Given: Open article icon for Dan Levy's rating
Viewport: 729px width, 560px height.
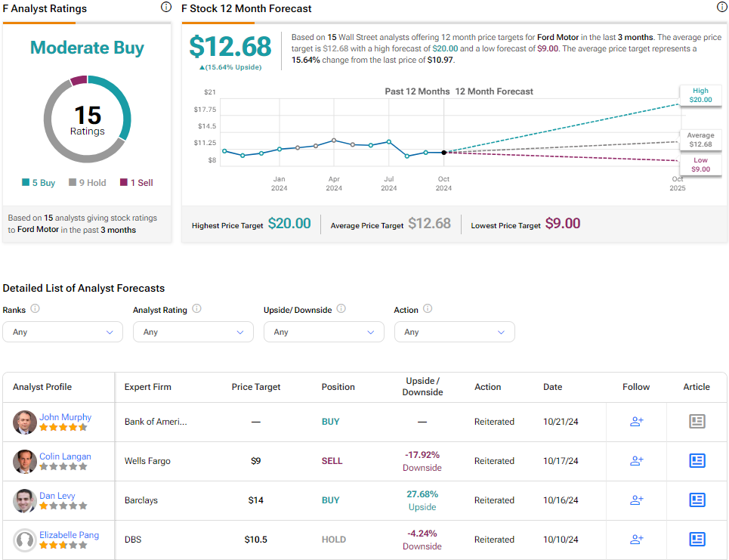Looking at the screenshot, I should [x=697, y=500].
